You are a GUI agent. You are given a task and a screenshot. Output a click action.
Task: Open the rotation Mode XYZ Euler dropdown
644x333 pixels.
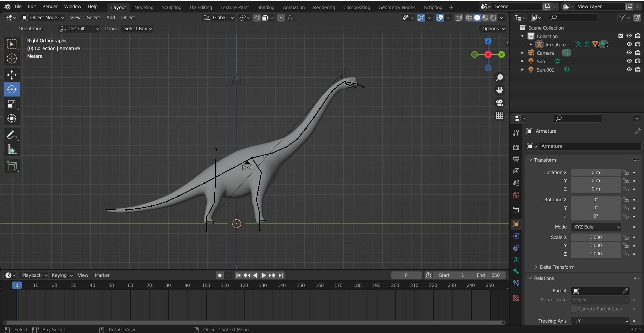tap(596, 227)
